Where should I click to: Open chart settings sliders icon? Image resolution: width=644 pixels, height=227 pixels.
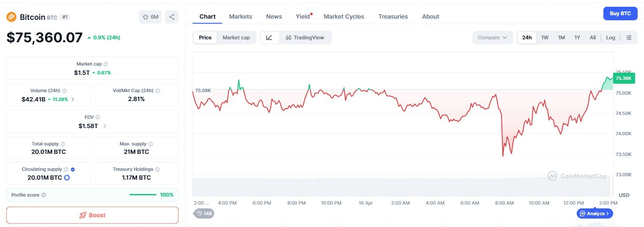(x=629, y=38)
